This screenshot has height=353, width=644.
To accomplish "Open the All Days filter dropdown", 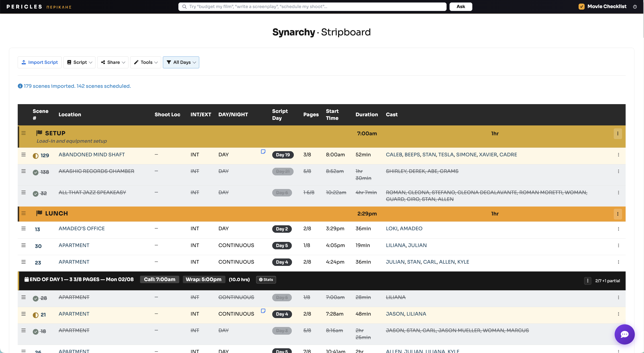I will (181, 62).
